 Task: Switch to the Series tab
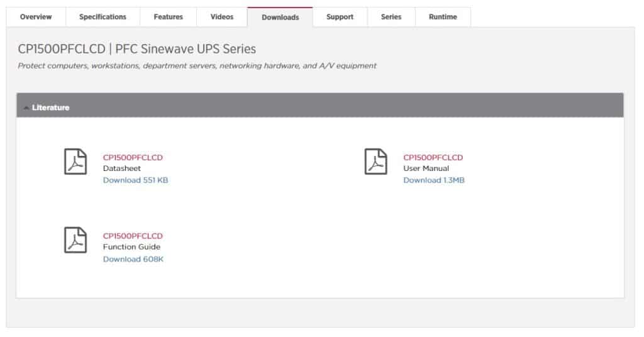pyautogui.click(x=391, y=17)
